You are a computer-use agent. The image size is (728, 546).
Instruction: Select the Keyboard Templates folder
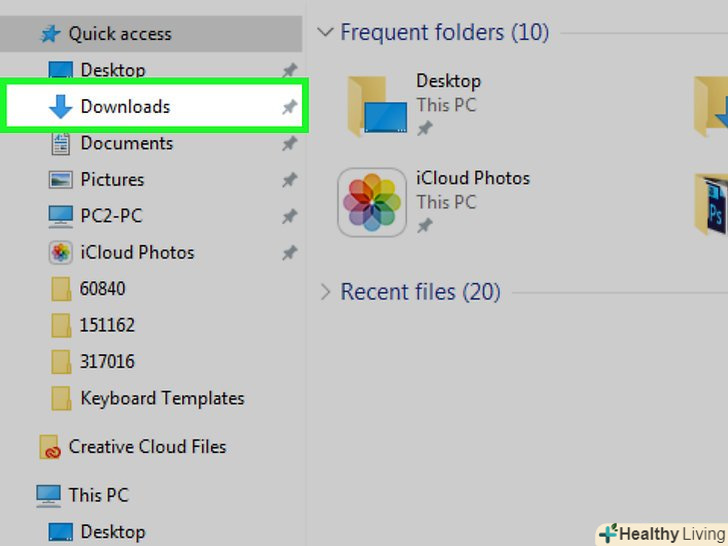161,398
